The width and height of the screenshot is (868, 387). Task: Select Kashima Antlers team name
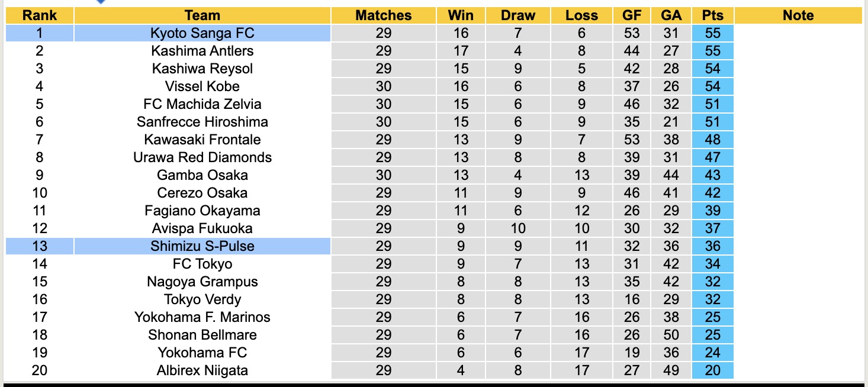tap(202, 51)
